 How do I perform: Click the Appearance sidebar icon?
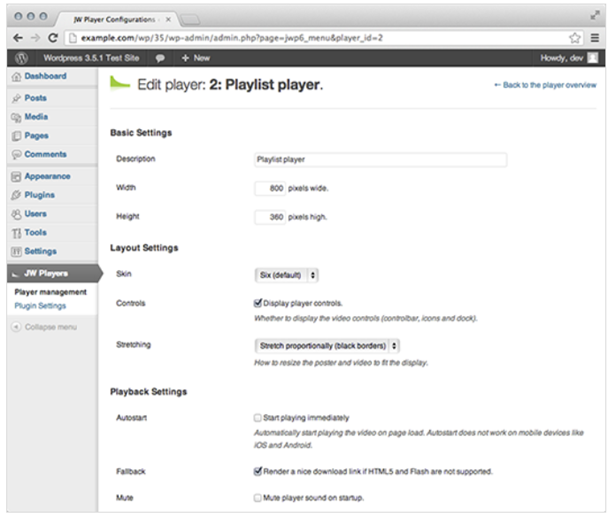coord(16,177)
